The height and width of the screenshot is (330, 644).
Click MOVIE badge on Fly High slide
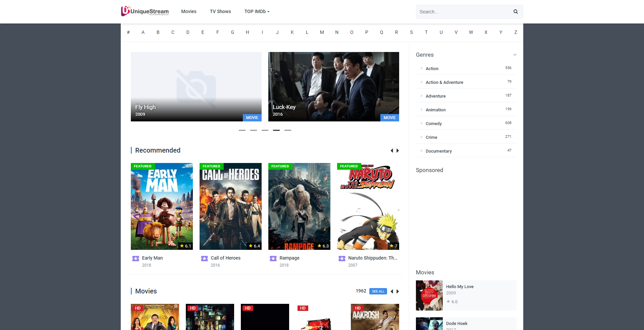[x=252, y=118]
